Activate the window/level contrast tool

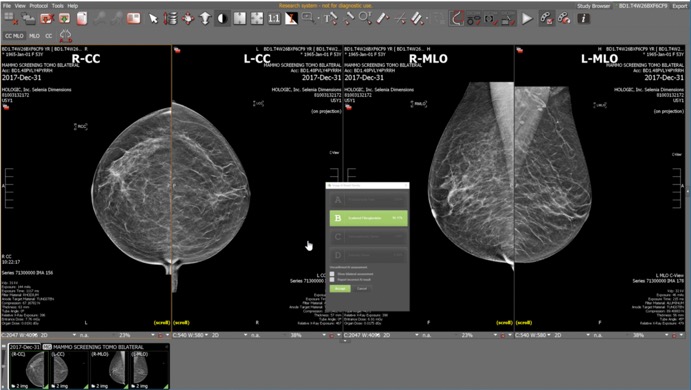pos(223,19)
